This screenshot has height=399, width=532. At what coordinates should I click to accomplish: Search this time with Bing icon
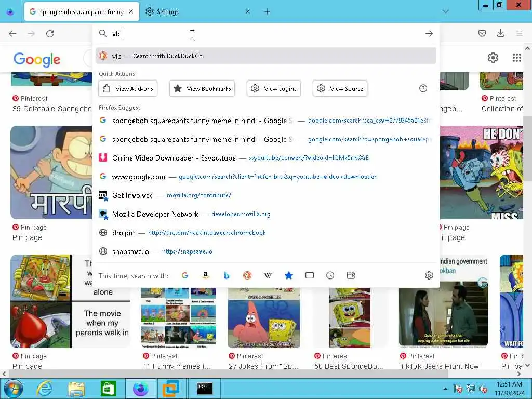[227, 275]
